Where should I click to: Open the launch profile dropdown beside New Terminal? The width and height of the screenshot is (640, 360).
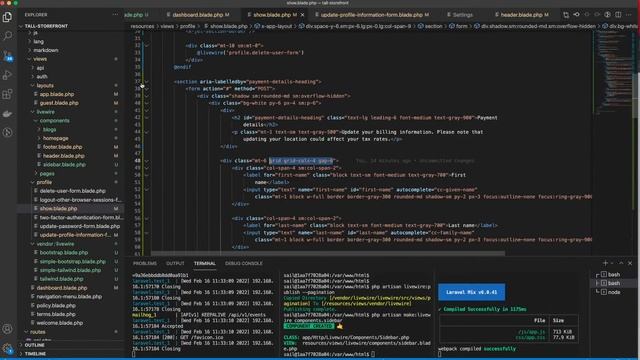(612, 263)
